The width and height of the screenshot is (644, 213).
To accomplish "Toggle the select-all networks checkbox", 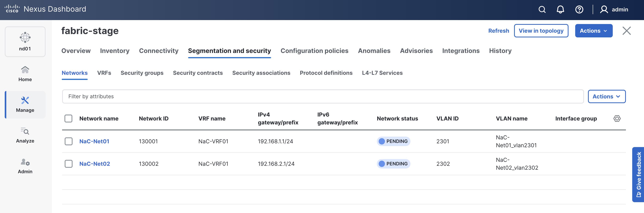I will pos(68,118).
